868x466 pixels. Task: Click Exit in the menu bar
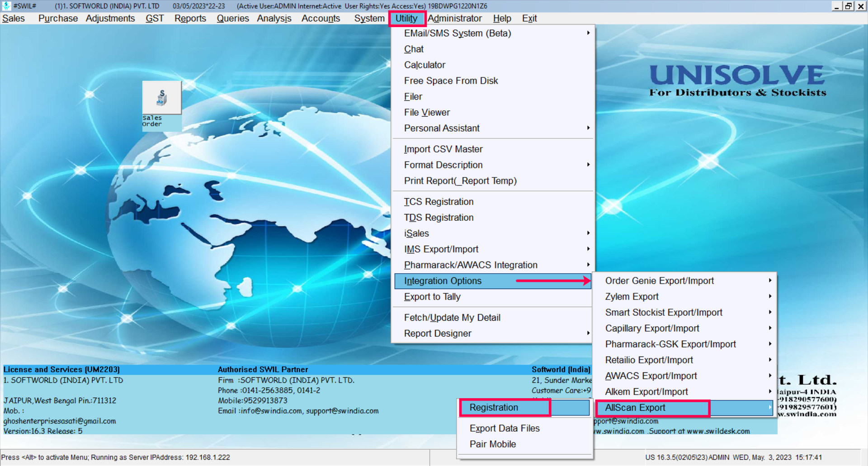529,19
